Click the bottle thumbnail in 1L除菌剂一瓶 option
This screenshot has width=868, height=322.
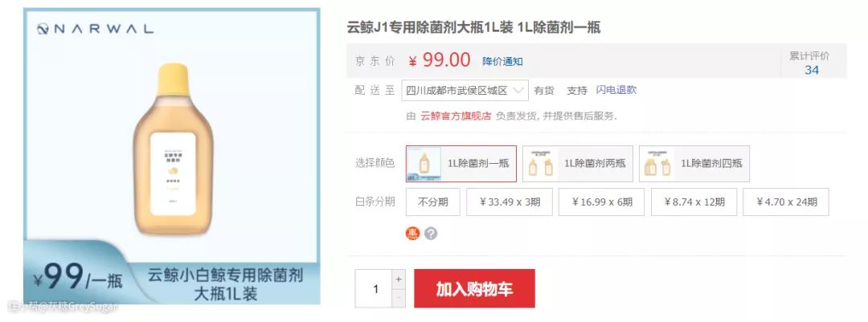point(424,164)
